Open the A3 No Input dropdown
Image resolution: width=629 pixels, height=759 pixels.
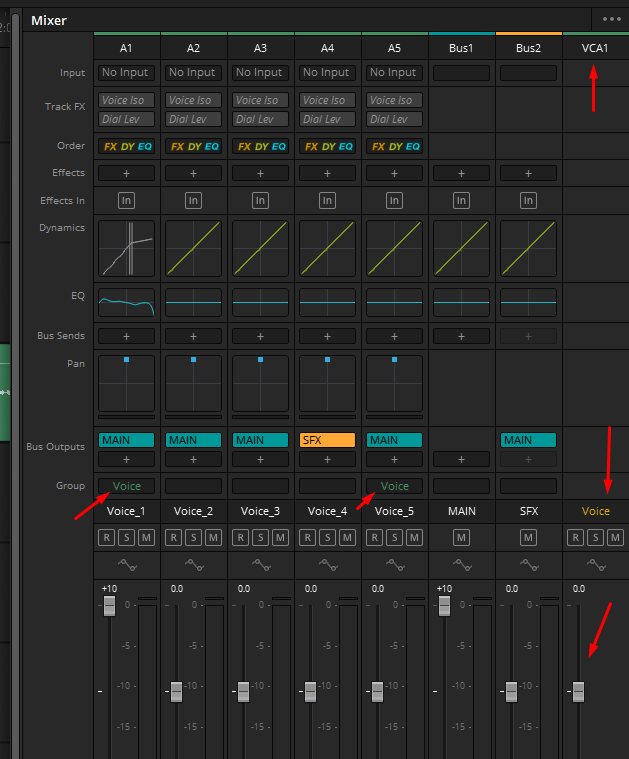261,73
